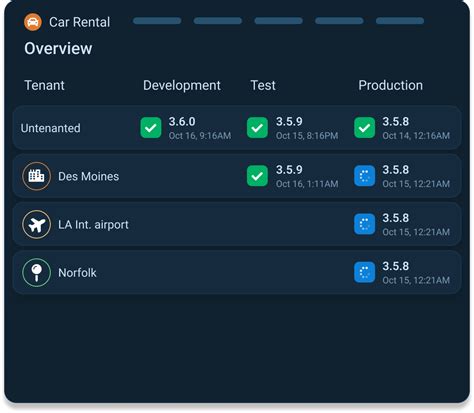Click the Production column header
The height and width of the screenshot is (413, 474).
pyautogui.click(x=390, y=85)
